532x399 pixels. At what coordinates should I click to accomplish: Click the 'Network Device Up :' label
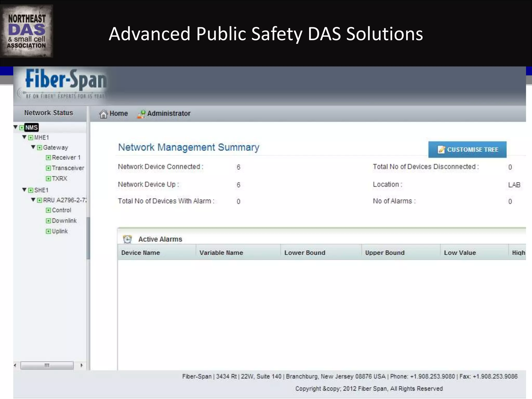pyautogui.click(x=148, y=184)
